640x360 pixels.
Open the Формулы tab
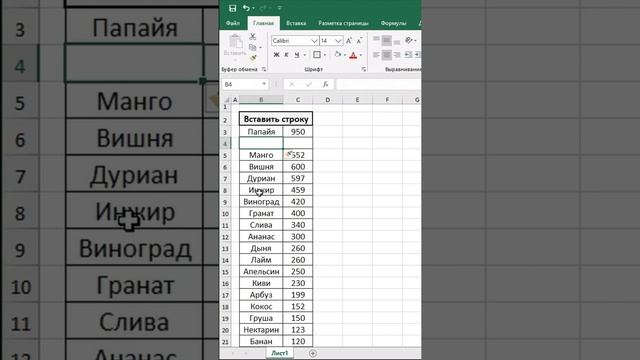[x=393, y=23]
